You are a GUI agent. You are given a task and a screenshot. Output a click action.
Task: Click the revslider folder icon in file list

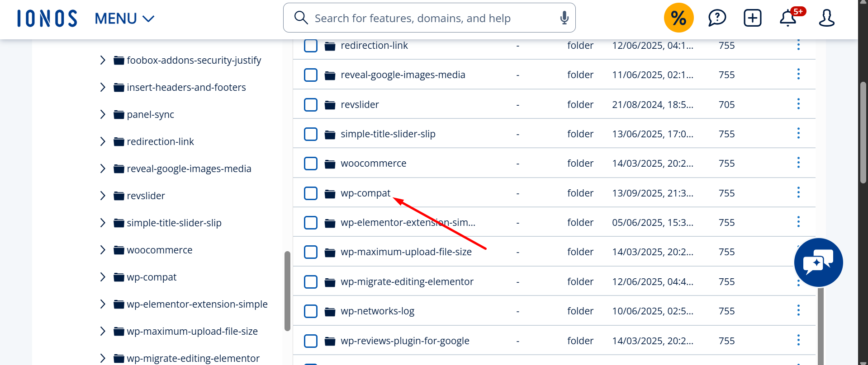[x=330, y=105]
